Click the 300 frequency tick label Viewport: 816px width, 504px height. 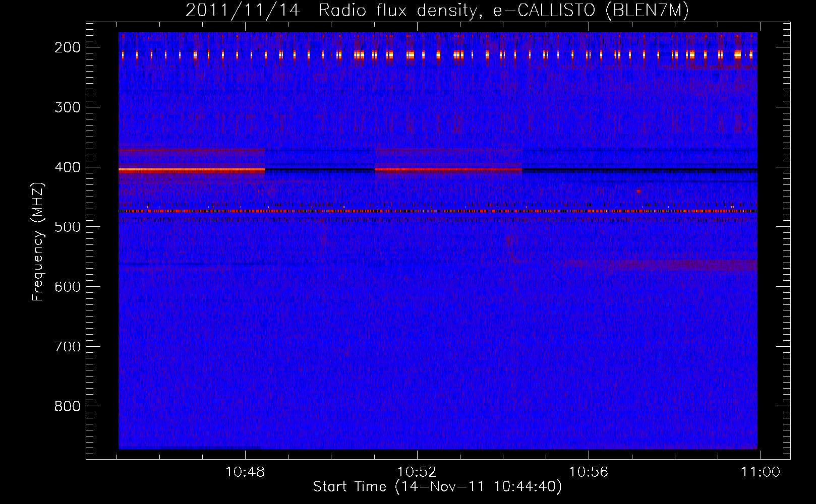(x=67, y=107)
